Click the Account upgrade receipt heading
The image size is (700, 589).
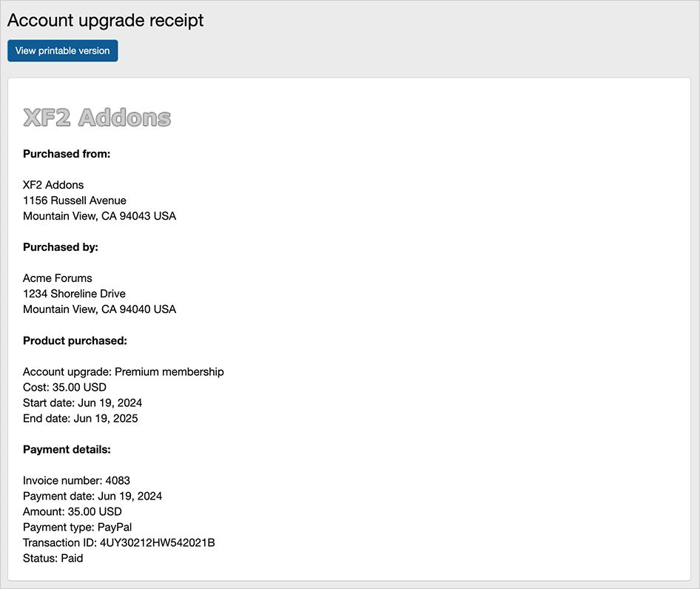105,20
